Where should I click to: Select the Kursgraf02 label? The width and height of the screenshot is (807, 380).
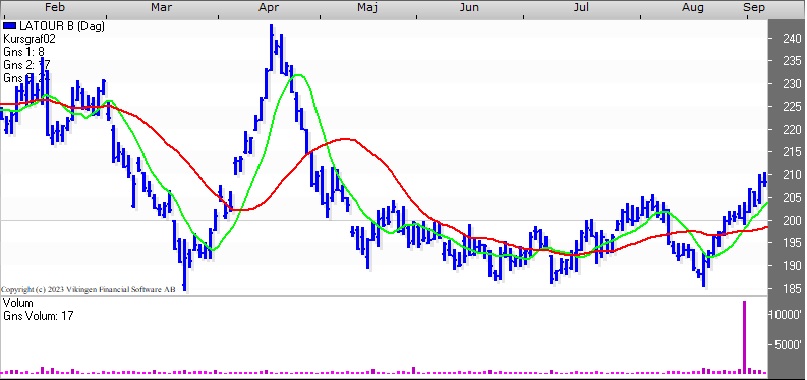tap(29, 39)
